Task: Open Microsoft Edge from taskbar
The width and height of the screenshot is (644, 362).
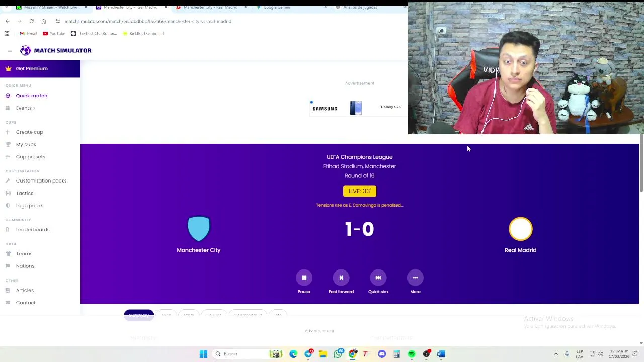Action: coord(293,354)
